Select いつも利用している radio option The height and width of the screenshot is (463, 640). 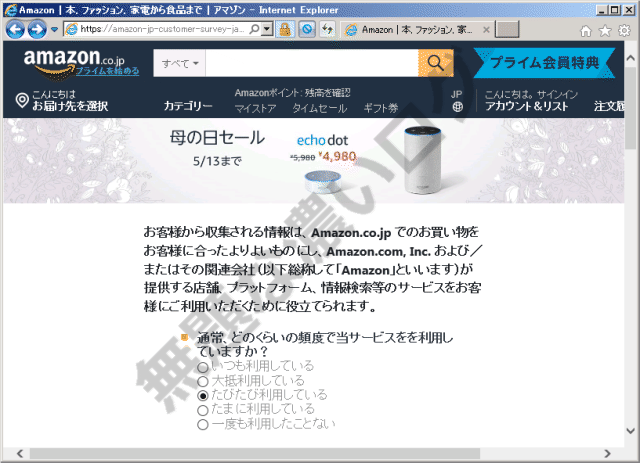point(203,367)
